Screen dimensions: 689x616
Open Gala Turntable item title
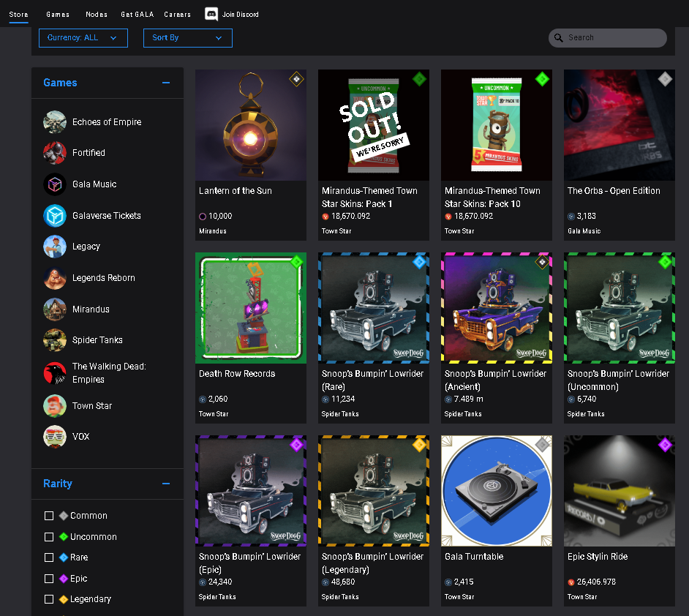(x=474, y=557)
